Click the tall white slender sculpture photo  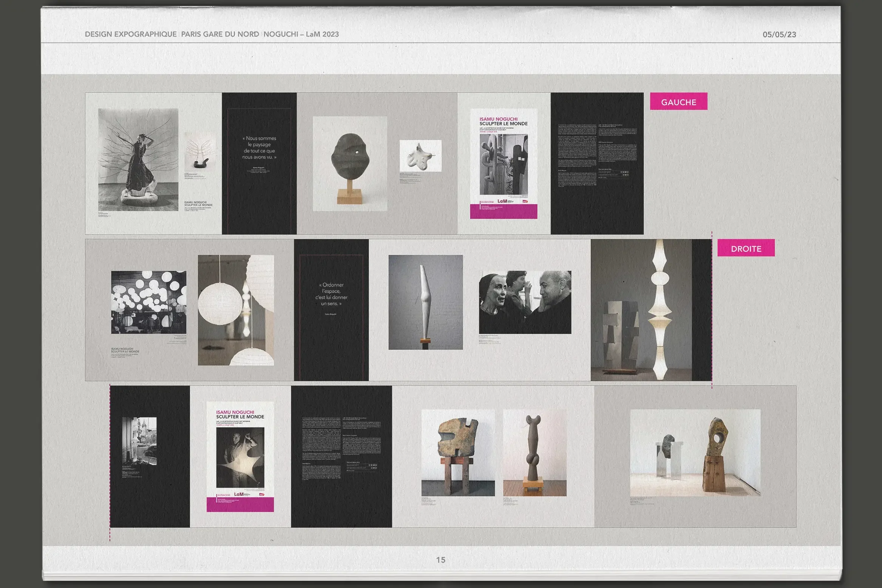(x=425, y=302)
